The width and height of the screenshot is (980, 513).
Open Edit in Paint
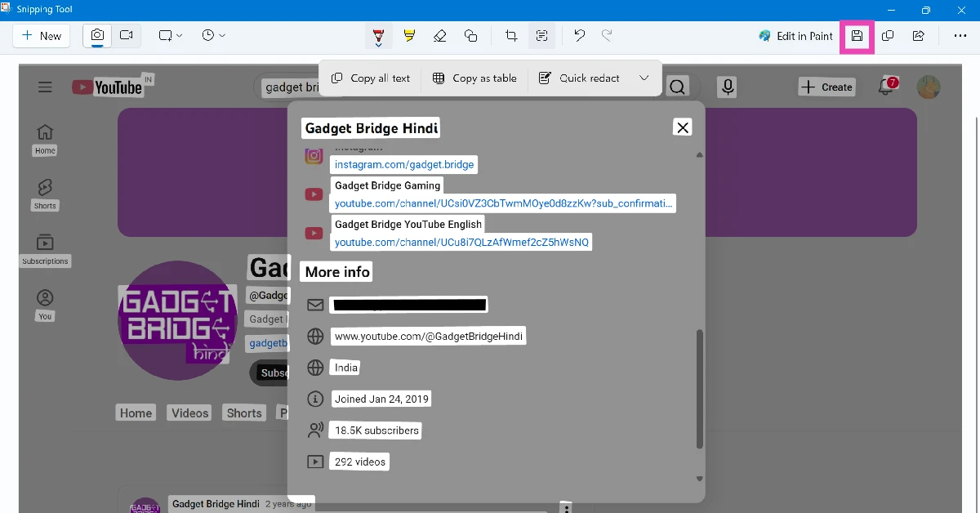[x=794, y=36]
